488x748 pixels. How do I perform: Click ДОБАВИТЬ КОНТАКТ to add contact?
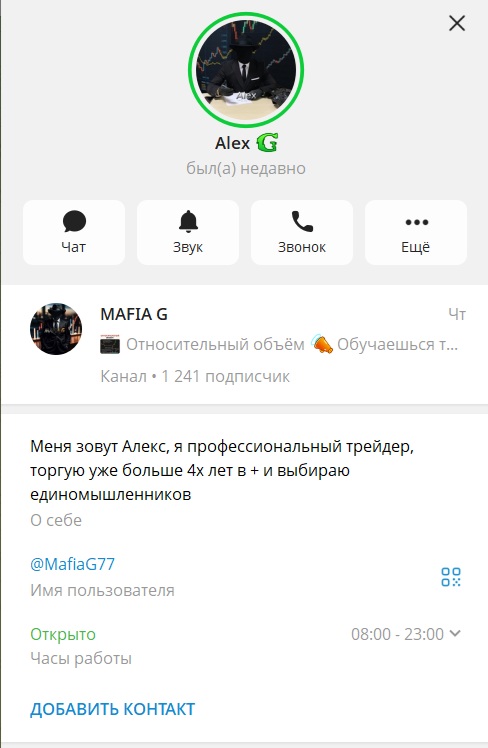pos(113,709)
